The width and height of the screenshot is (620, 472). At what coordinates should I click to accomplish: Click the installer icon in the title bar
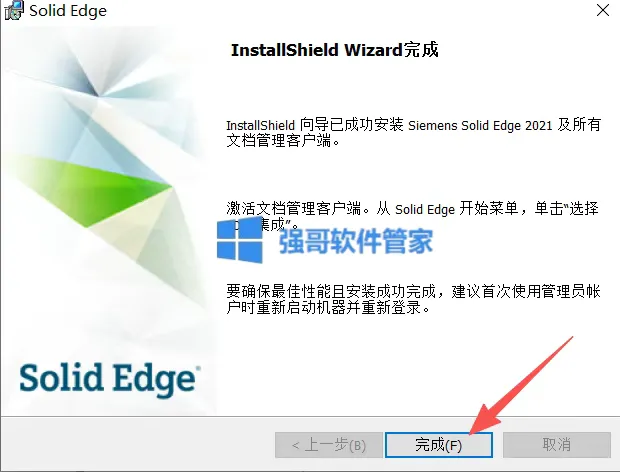[x=13, y=11]
